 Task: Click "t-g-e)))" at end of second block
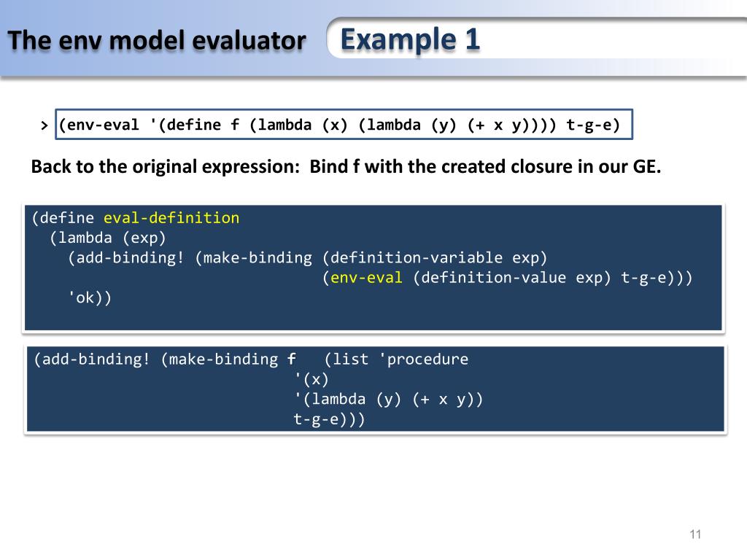[328, 419]
